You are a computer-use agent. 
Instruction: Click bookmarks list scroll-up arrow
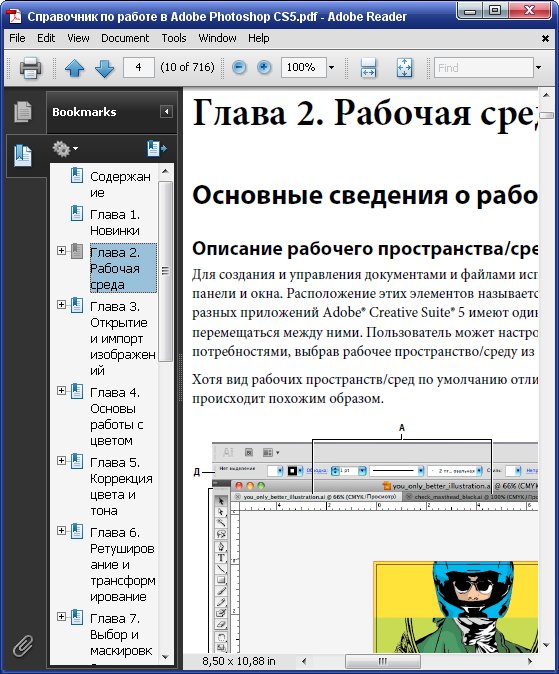pos(165,172)
